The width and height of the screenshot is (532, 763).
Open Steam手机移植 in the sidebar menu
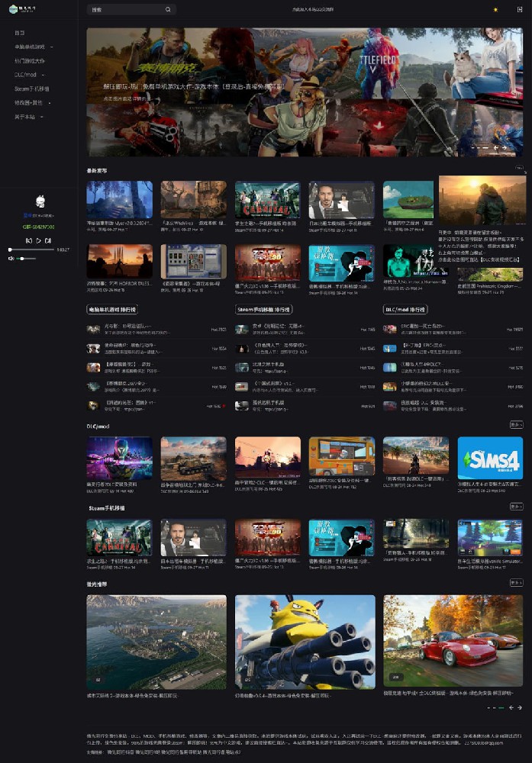[31, 89]
